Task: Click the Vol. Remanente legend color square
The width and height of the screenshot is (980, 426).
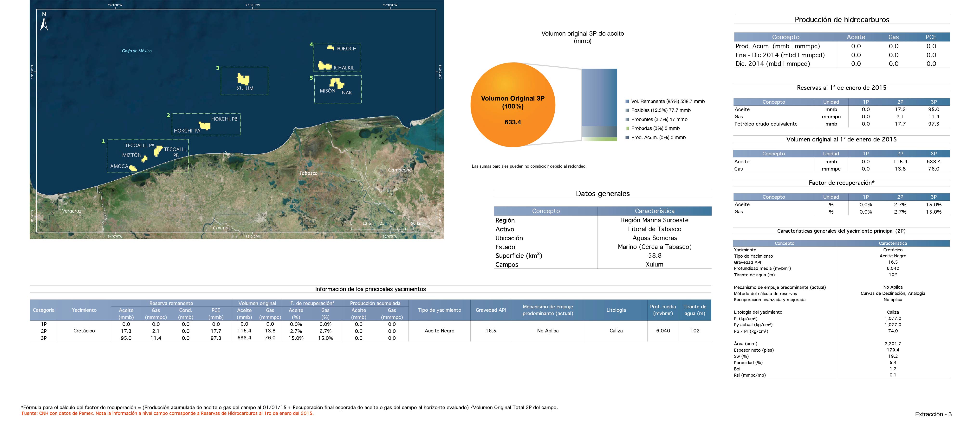Action: [627, 102]
